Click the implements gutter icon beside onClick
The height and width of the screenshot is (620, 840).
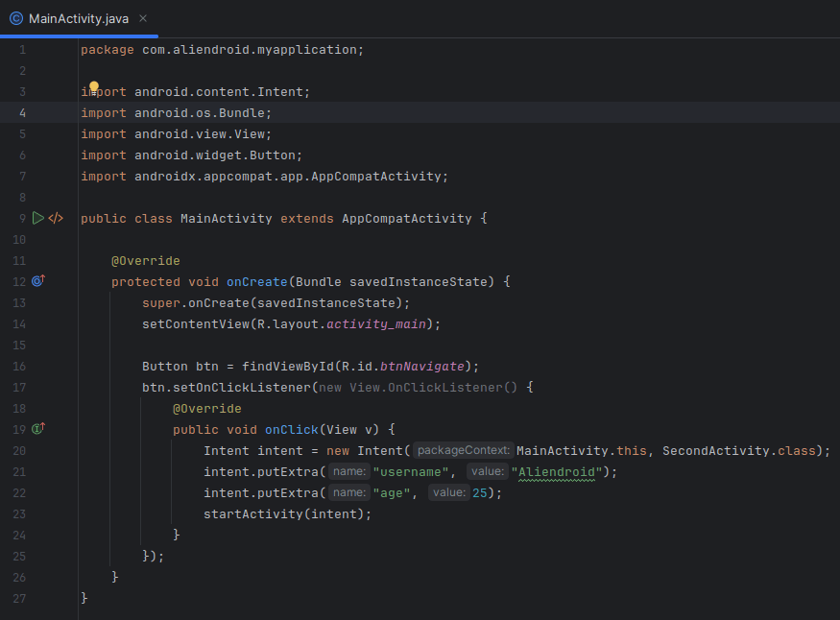pos(38,429)
